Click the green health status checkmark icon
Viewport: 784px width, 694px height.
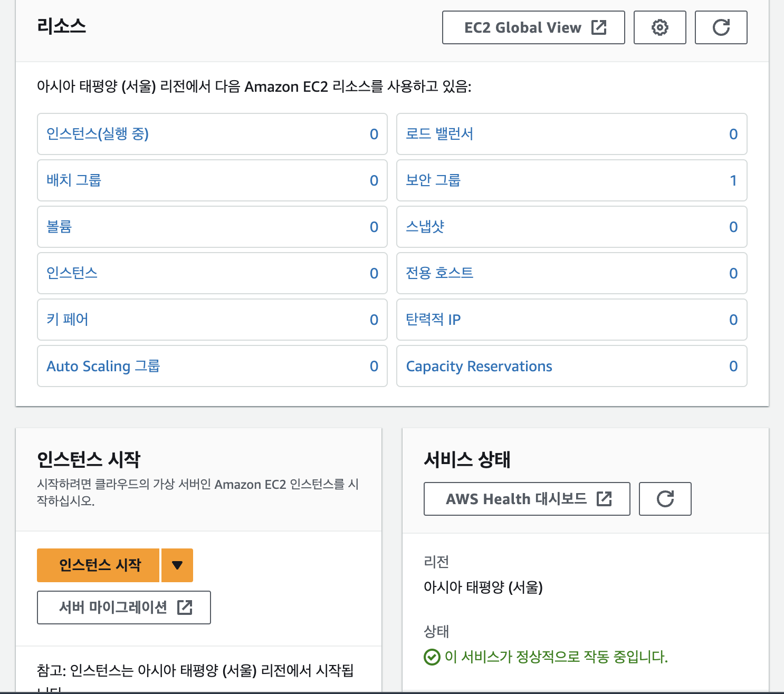431,657
